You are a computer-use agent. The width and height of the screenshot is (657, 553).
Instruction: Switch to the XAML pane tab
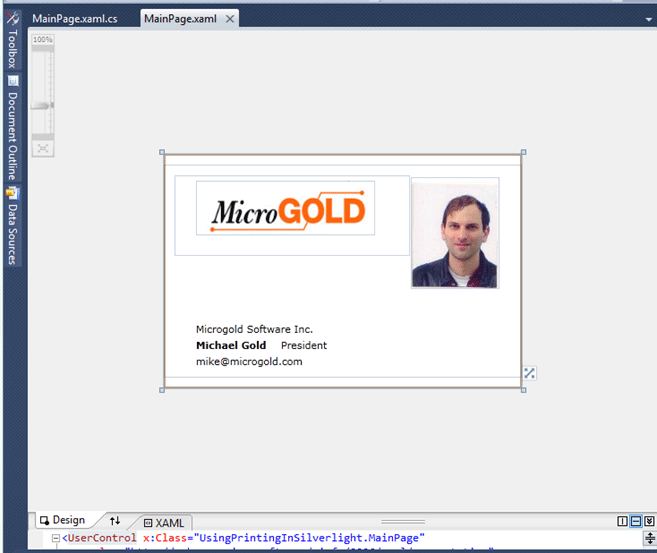click(164, 523)
